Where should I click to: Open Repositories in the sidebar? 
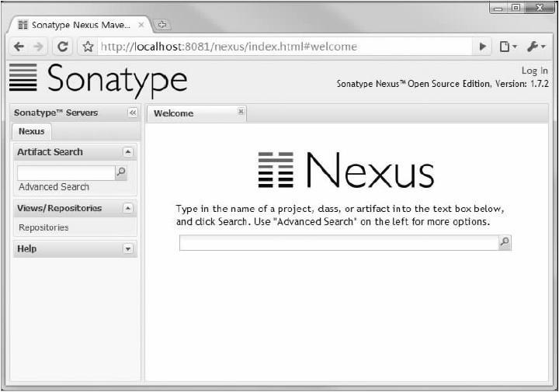coord(43,227)
